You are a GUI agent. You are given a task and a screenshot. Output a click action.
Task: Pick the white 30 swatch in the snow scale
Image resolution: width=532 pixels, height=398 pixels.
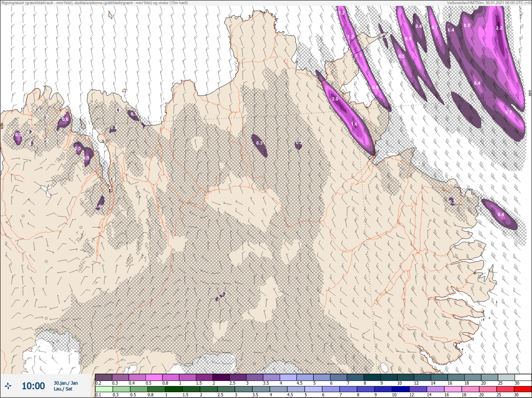(523, 377)
